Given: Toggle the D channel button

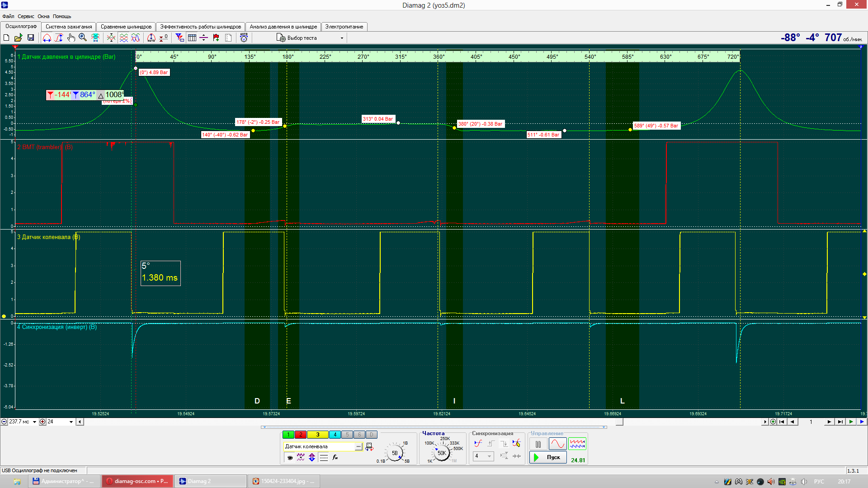Looking at the screenshot, I should click(371, 435).
